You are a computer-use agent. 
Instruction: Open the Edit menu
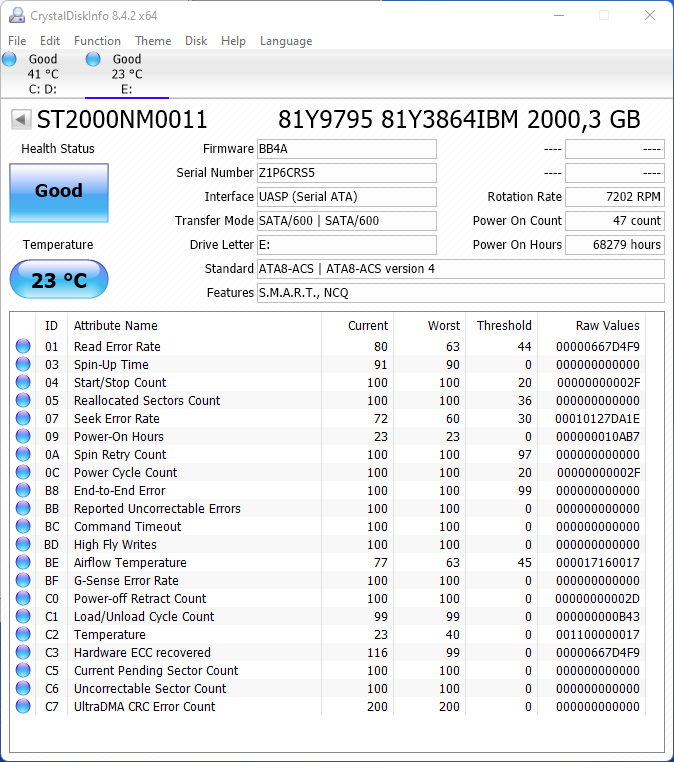click(x=50, y=41)
